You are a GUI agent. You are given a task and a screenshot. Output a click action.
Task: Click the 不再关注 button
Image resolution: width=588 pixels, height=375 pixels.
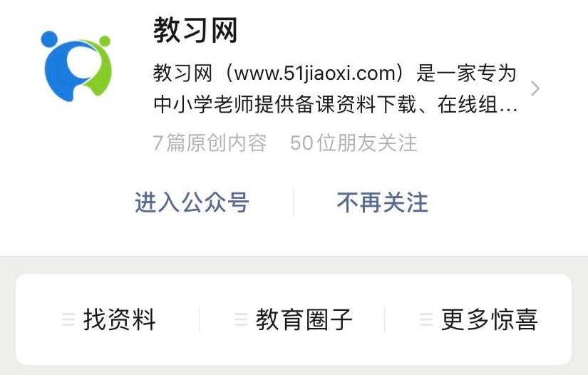point(383,202)
